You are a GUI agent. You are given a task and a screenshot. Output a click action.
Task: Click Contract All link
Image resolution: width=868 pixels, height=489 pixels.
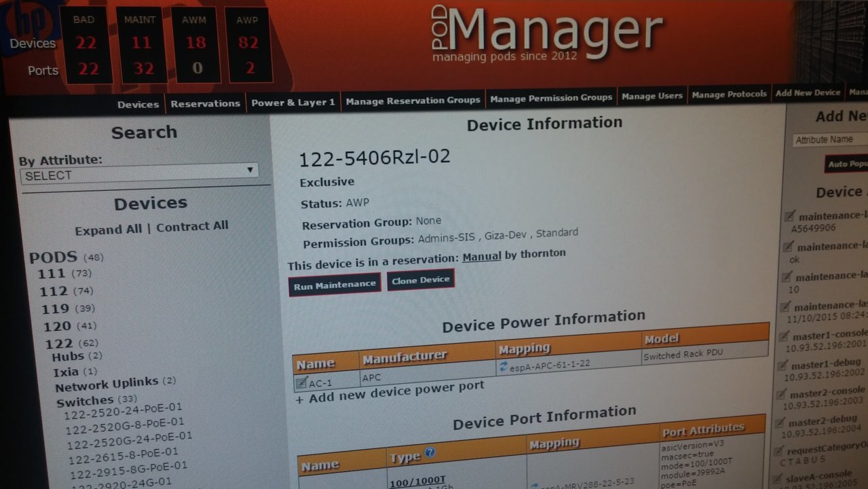coord(192,226)
